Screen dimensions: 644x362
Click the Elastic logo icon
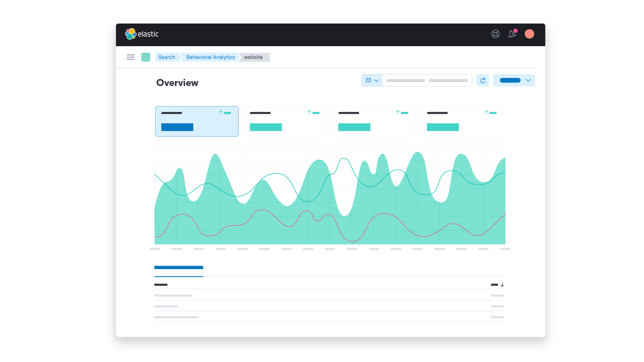tap(131, 34)
